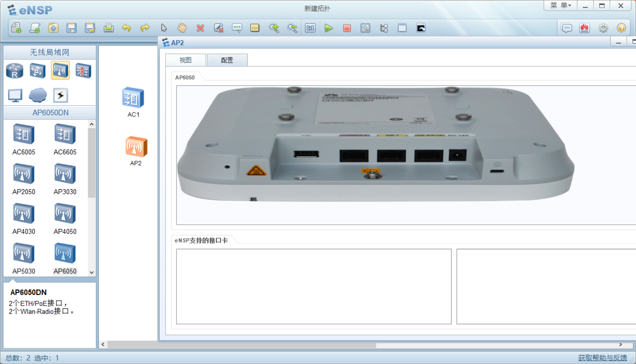Open the help question mark icon
Viewport: 636px width, 364px height.
click(621, 28)
